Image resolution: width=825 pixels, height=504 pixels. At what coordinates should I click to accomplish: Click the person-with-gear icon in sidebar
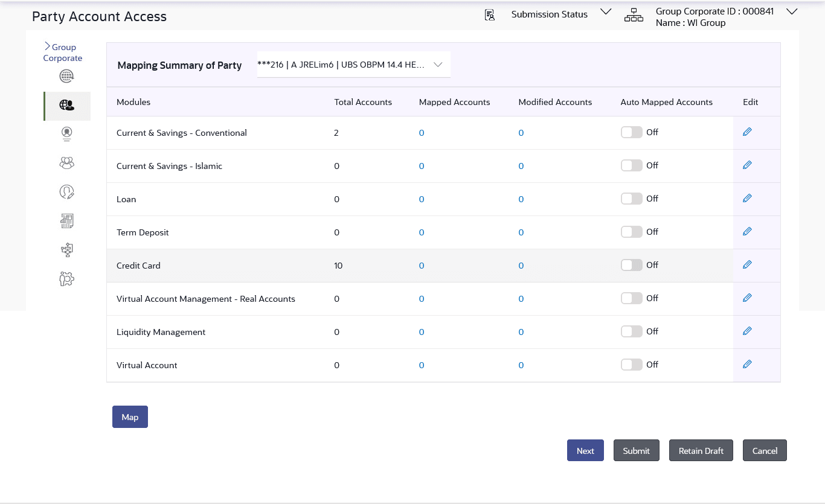(x=66, y=279)
